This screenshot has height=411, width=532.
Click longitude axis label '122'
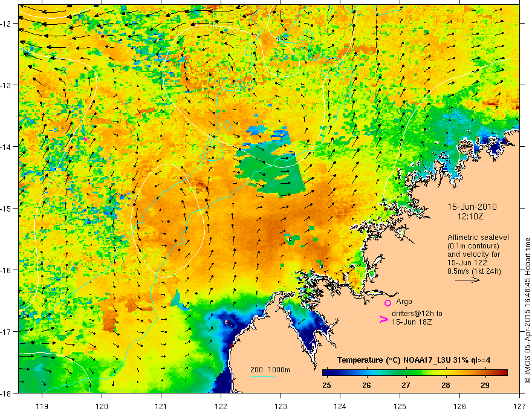tap(221, 406)
